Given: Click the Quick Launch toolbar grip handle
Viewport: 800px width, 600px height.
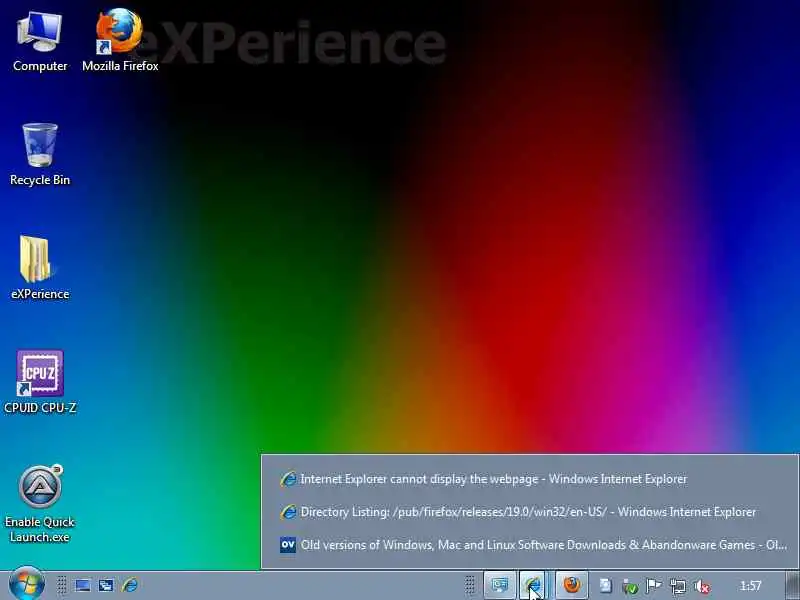Looking at the screenshot, I should point(62,585).
